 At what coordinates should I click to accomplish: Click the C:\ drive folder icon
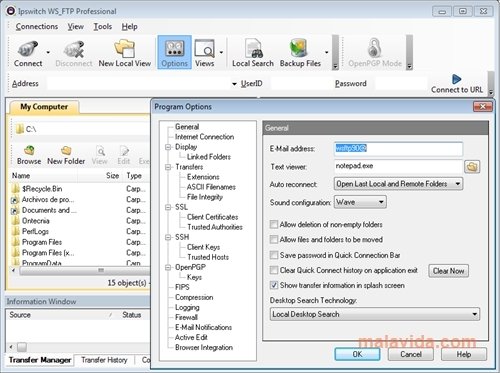pyautogui.click(x=20, y=129)
